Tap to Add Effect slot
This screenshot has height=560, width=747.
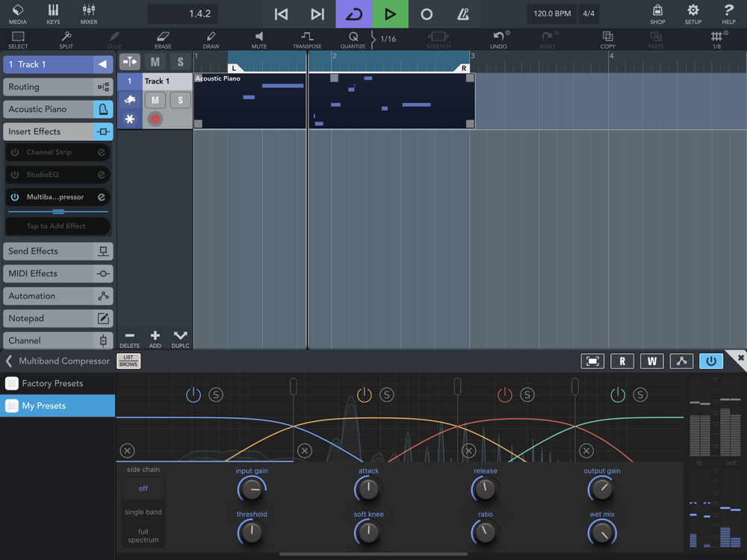point(57,226)
